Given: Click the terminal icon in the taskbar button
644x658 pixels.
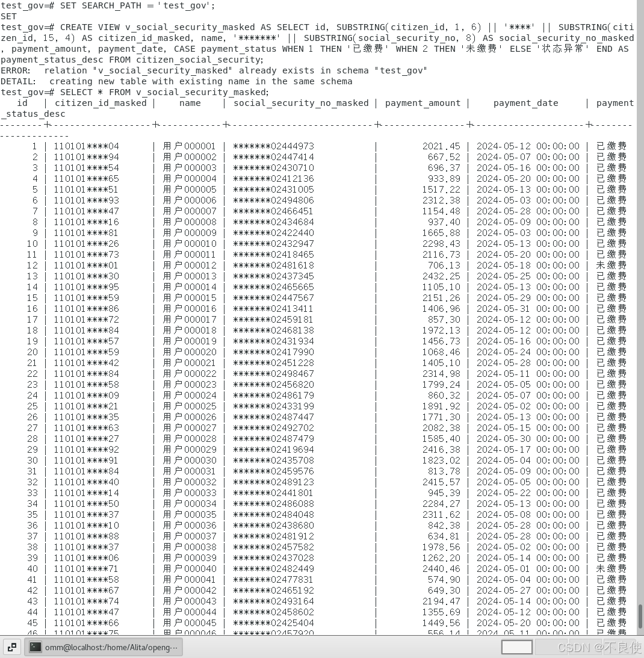Looking at the screenshot, I should 36,647.
